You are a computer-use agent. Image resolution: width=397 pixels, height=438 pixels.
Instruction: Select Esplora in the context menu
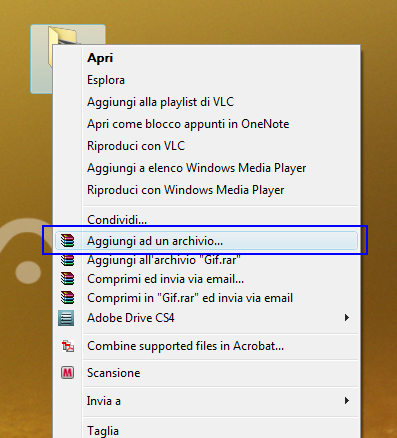point(106,80)
